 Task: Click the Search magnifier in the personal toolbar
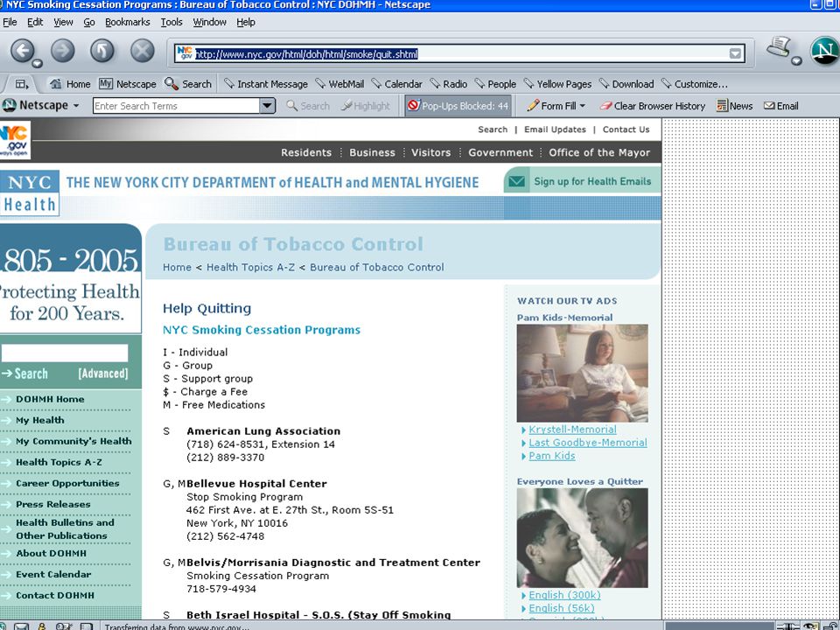point(188,84)
